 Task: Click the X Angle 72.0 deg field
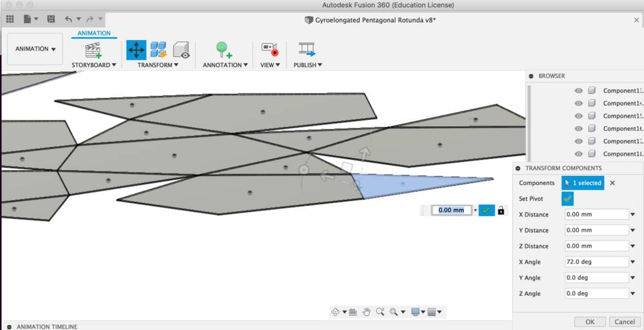[x=597, y=262]
